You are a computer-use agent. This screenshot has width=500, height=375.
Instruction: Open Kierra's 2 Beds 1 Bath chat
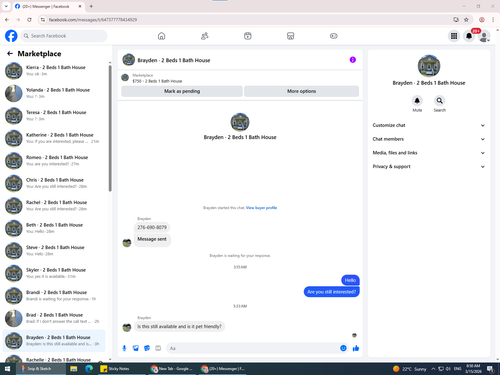coord(55,71)
